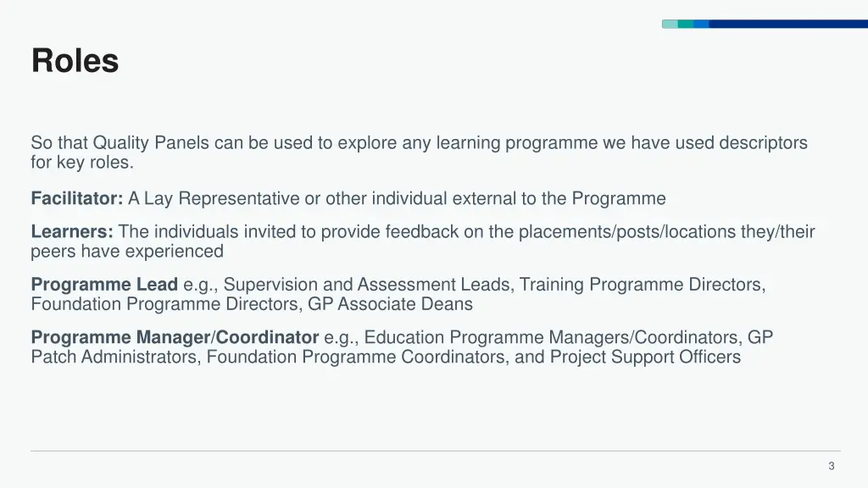Click 'Supervision and Assessment Leads' text
This screenshot has width=868, height=488.
366,285
